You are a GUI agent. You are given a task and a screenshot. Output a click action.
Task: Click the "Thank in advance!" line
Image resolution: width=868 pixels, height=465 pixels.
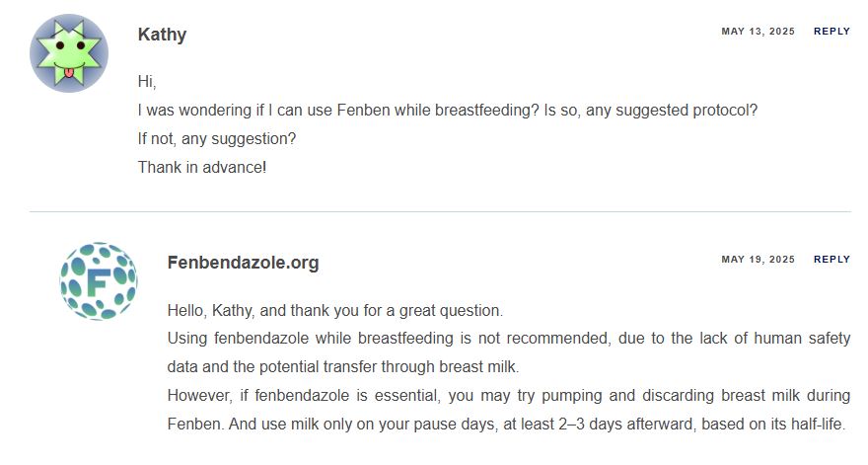click(202, 168)
